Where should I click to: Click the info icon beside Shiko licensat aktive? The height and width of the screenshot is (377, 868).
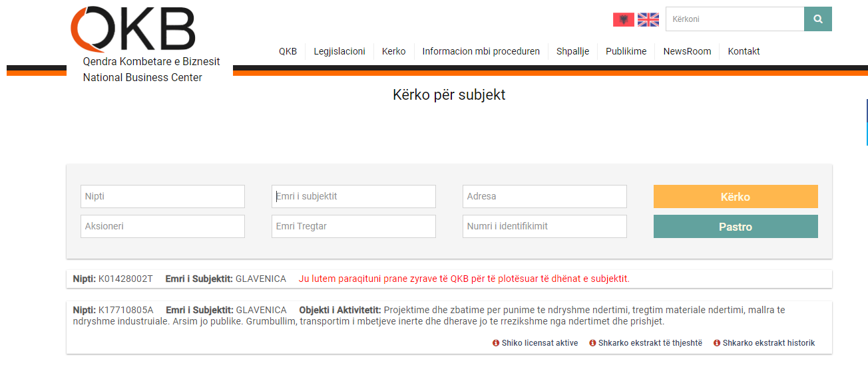coord(496,343)
